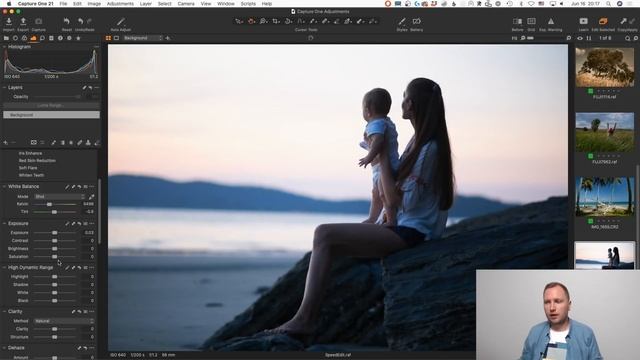640x360 pixels.
Task: Apply the Soft Flare style
Action: coord(28,168)
